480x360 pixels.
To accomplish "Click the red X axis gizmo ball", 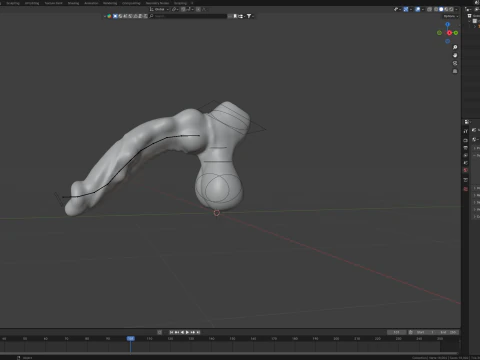I will pos(449,33).
